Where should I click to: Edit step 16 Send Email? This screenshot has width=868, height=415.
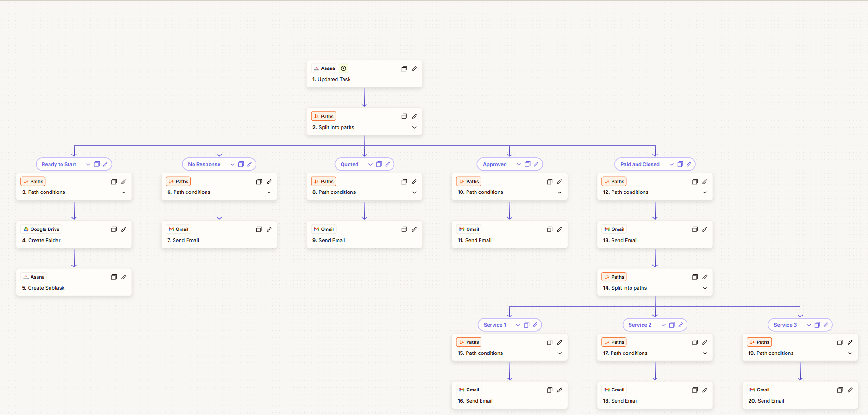pyautogui.click(x=560, y=390)
